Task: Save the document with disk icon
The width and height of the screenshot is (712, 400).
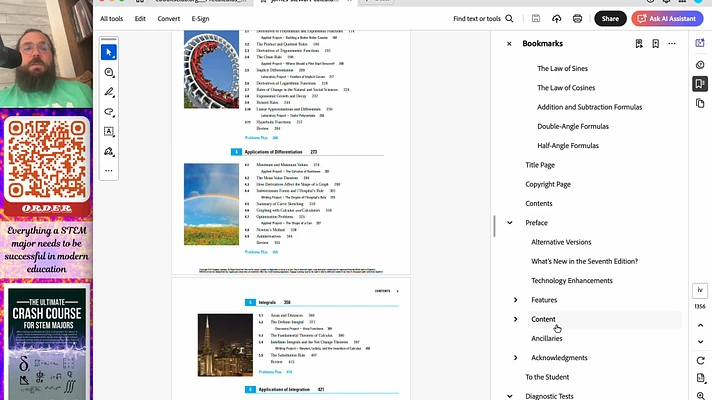Action: pos(536,19)
